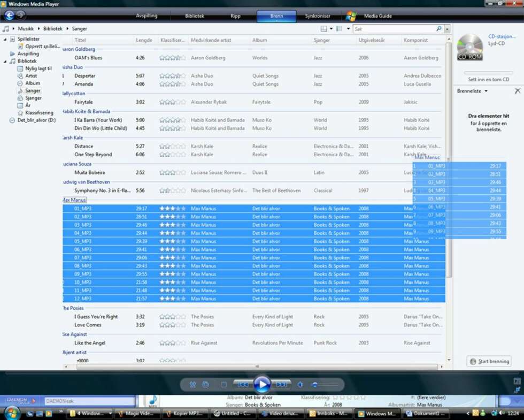Click the view options icon
The image size is (524, 420).
(339, 29)
